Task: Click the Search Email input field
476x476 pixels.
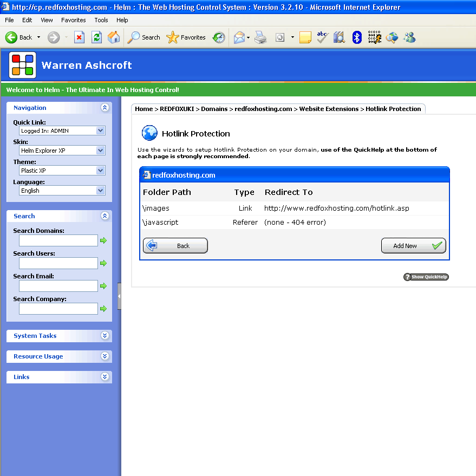Action: tap(58, 286)
